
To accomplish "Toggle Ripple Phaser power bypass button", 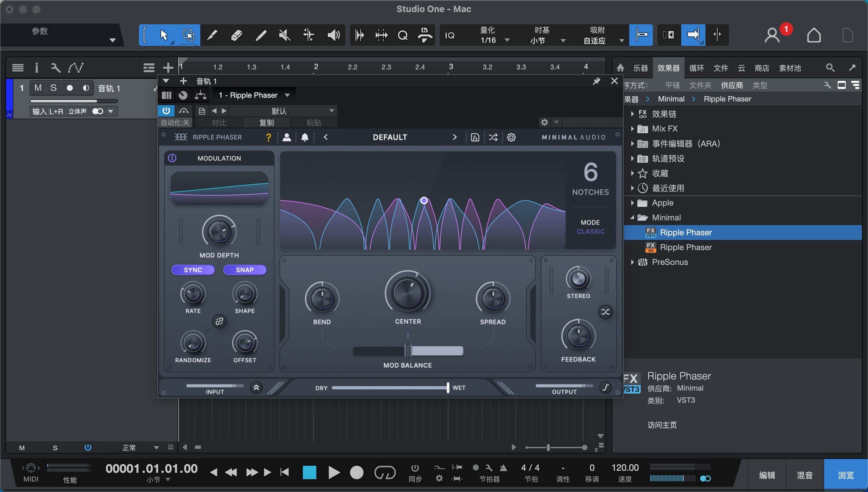I will click(x=166, y=111).
